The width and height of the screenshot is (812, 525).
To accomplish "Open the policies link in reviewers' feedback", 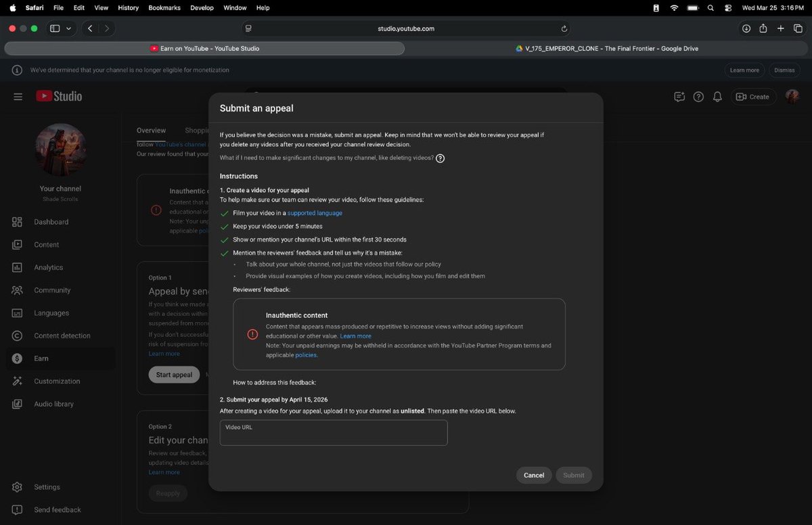I will pos(306,355).
